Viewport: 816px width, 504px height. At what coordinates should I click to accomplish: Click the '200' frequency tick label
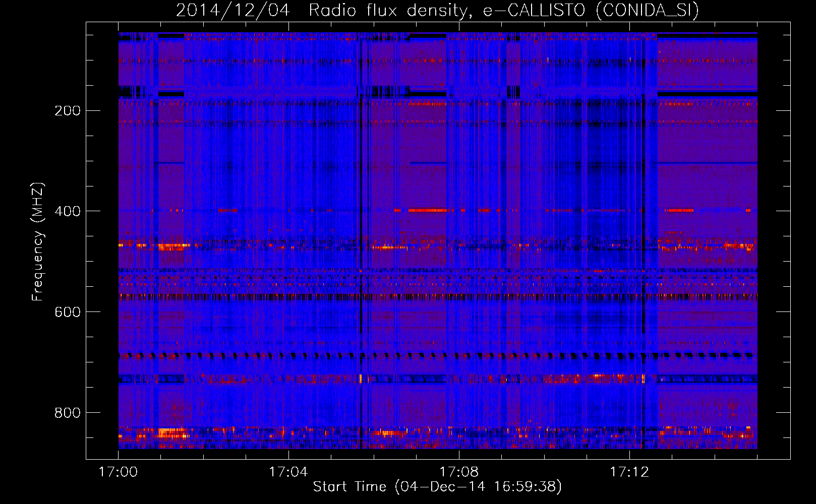pyautogui.click(x=68, y=110)
